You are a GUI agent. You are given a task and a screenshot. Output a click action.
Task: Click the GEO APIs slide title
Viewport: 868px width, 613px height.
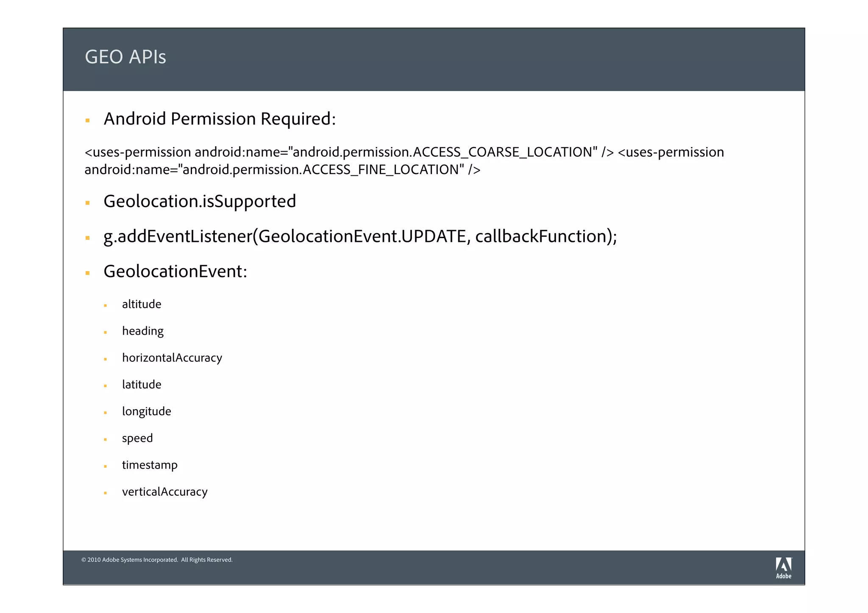125,57
